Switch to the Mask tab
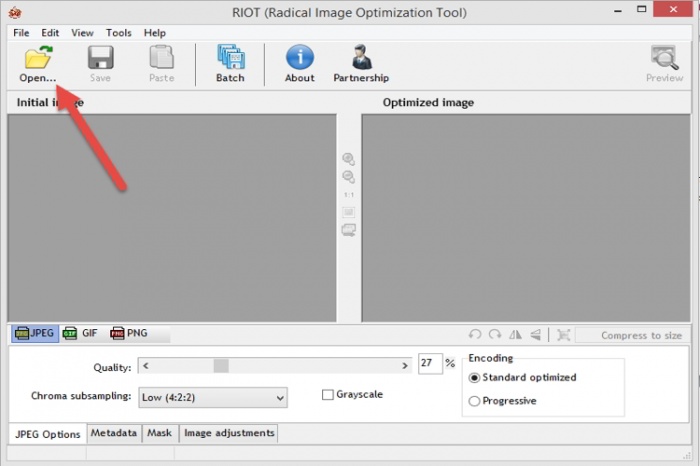The width and height of the screenshot is (700, 466). (159, 433)
